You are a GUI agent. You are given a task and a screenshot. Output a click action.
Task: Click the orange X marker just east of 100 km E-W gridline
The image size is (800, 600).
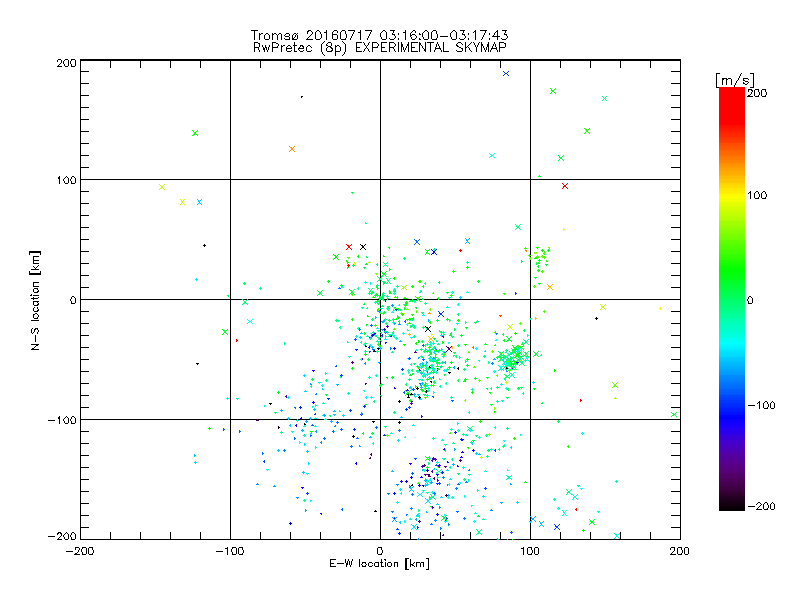tap(550, 287)
